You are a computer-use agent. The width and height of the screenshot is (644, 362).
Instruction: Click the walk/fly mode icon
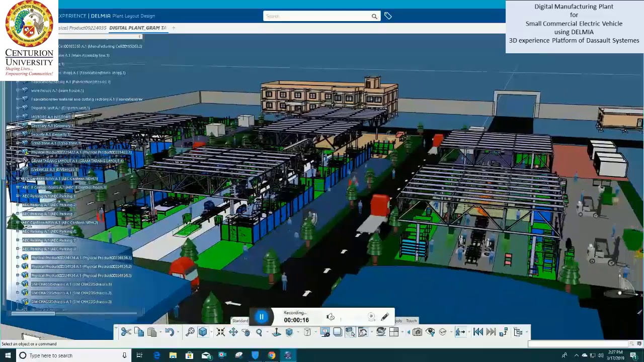460,332
